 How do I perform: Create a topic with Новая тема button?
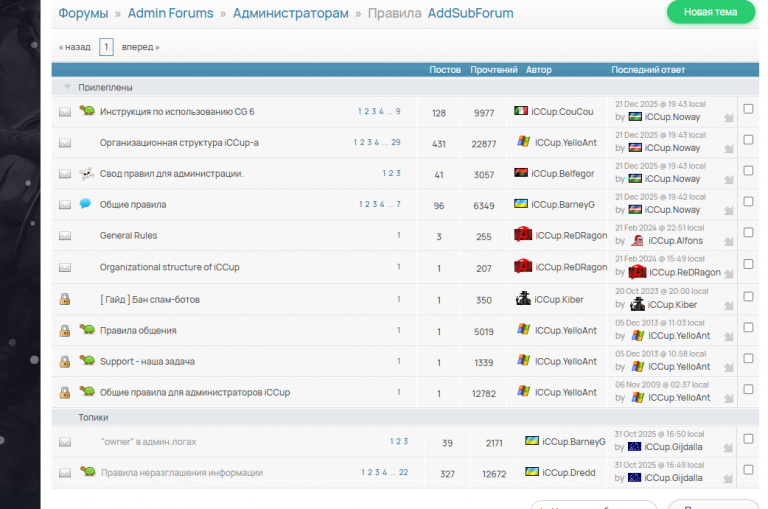pyautogui.click(x=711, y=12)
